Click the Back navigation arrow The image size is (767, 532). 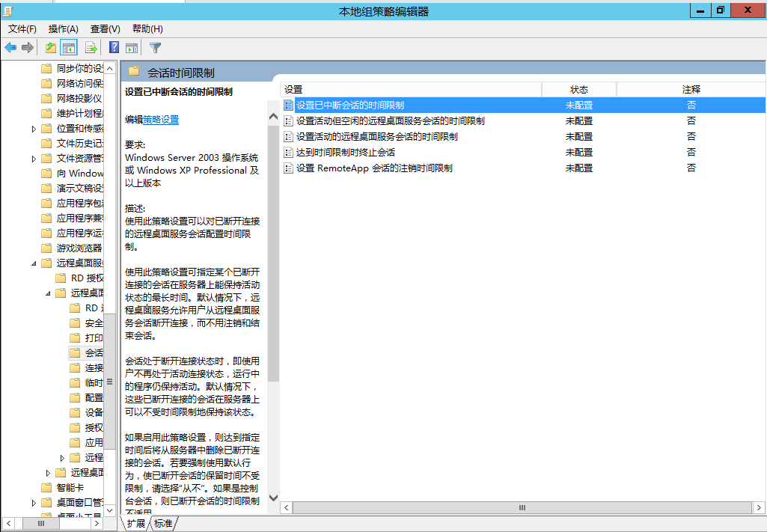click(x=10, y=47)
